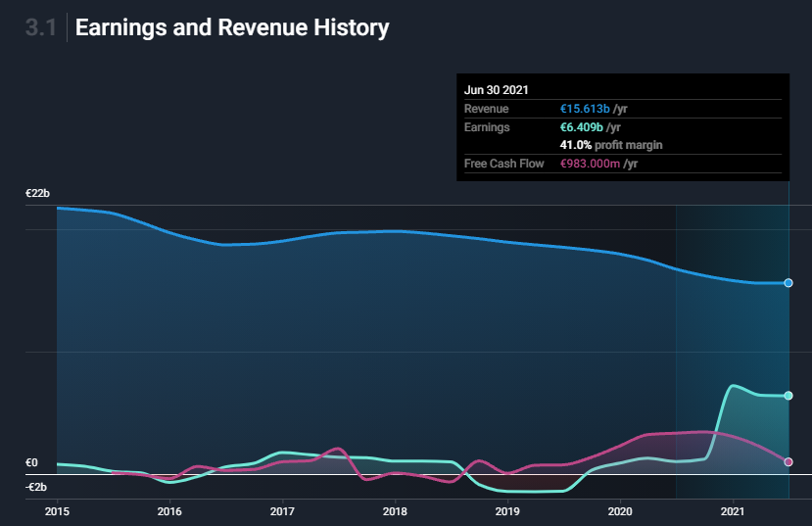Click the teal Earnings endpoint marker
Screen dimensions: 812x526
click(788, 396)
